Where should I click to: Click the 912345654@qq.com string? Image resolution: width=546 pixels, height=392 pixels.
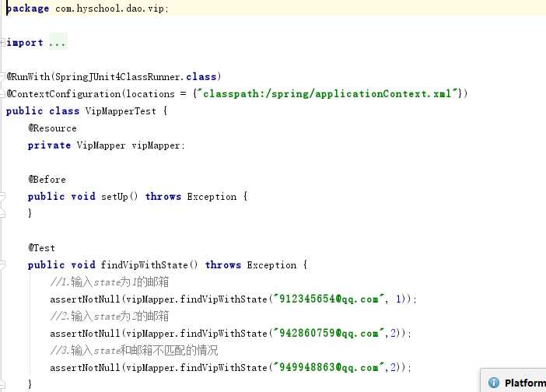point(329,299)
